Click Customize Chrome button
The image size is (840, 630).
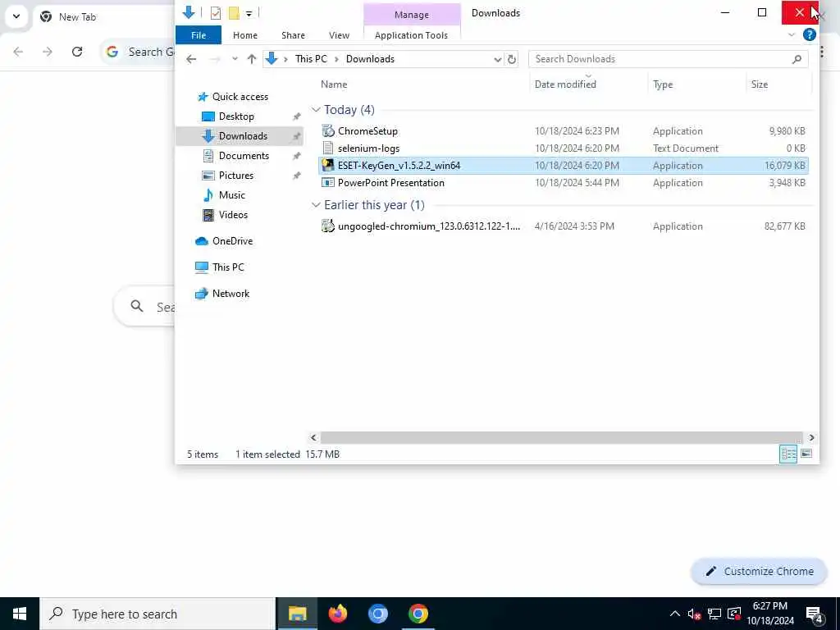click(x=759, y=572)
